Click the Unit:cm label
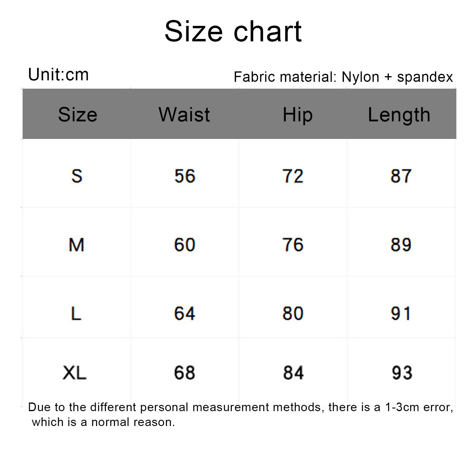Image resolution: width=476 pixels, height=476 pixels. (58, 75)
